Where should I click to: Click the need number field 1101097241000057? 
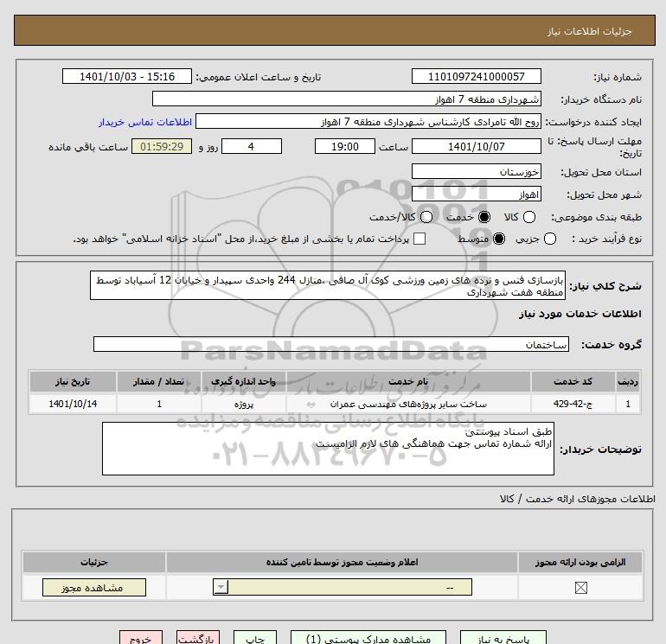[476, 76]
